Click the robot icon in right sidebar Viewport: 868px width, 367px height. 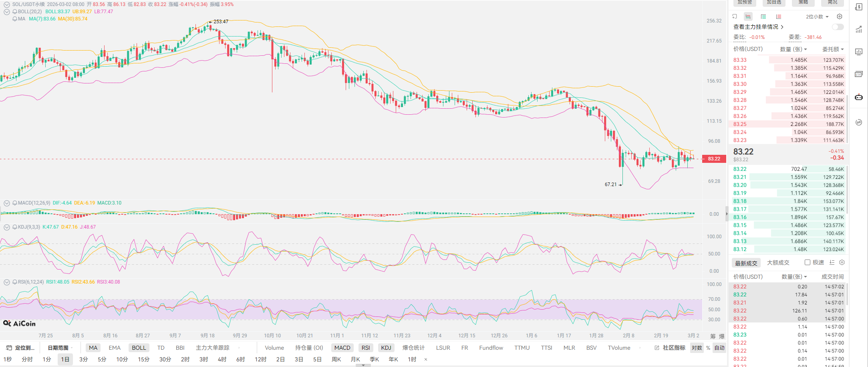[859, 97]
